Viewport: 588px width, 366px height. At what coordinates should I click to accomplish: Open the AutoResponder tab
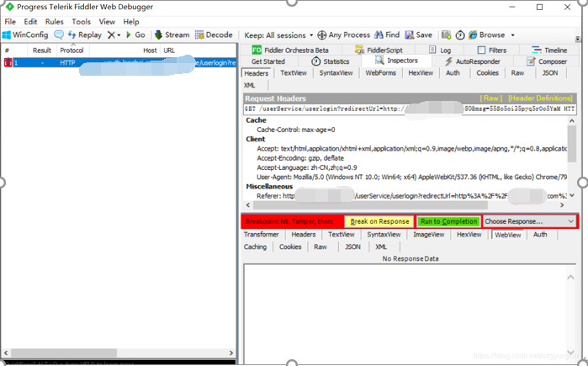473,61
